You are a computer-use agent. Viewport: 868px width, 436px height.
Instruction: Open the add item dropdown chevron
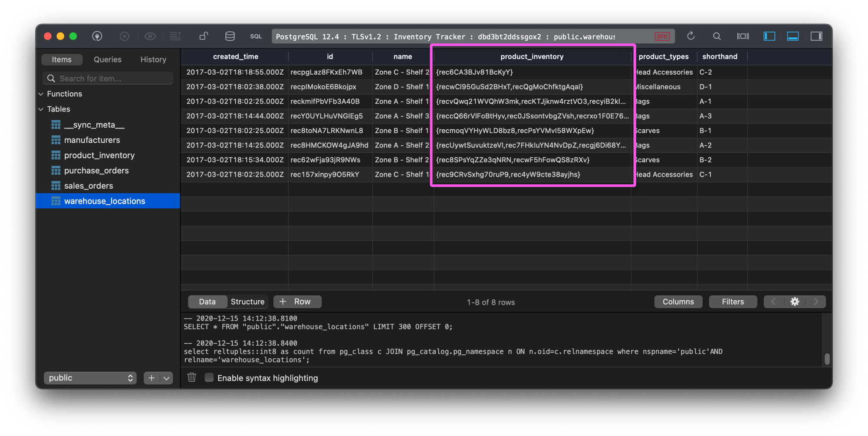pos(166,378)
